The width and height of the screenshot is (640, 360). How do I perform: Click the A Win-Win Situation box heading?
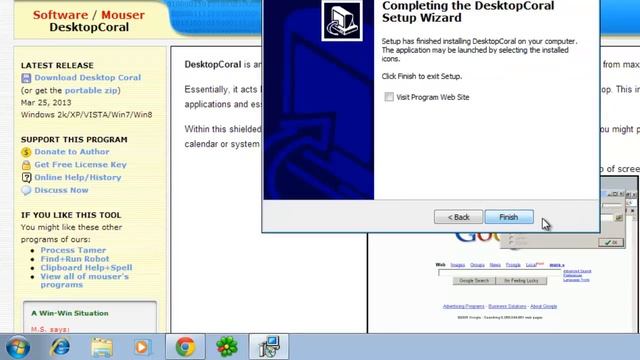pyautogui.click(x=70, y=313)
